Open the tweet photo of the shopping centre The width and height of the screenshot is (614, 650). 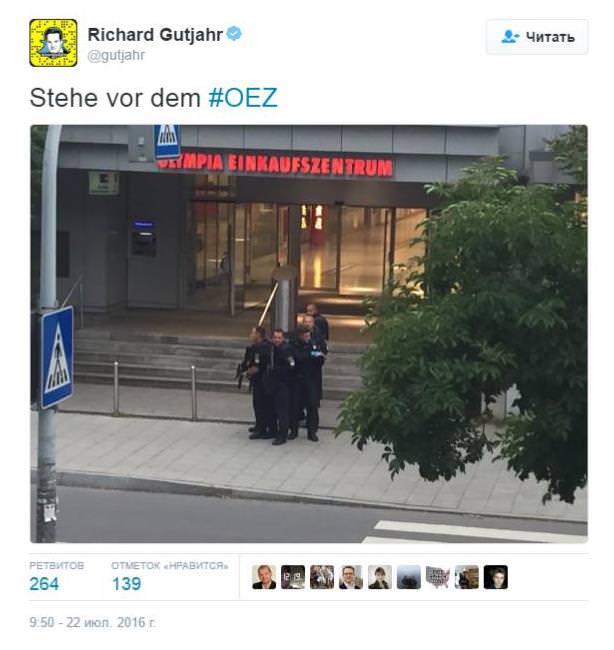click(x=309, y=334)
